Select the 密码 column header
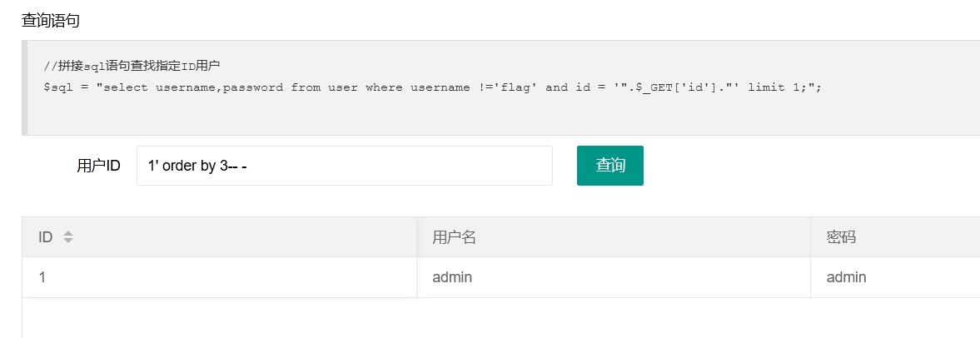 (x=841, y=237)
